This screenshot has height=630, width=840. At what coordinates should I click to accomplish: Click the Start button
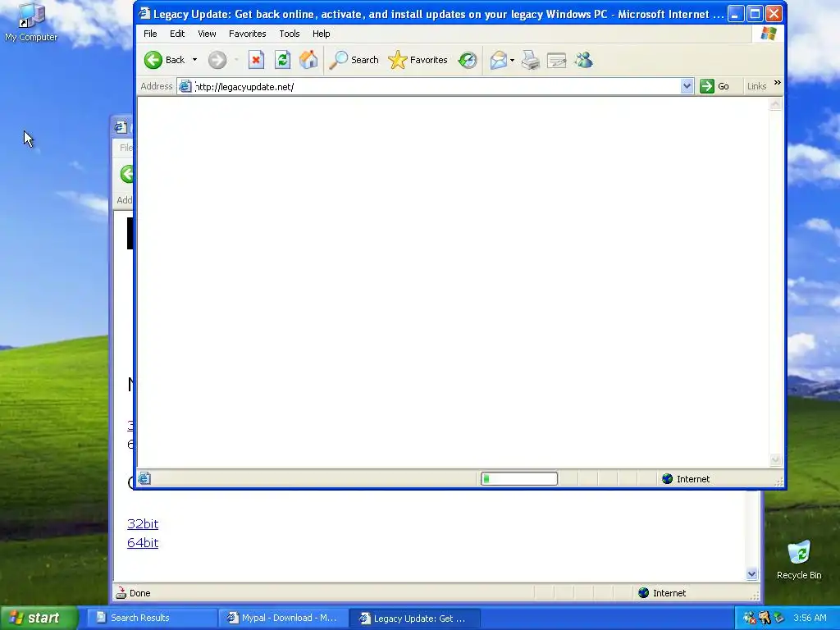(39, 618)
